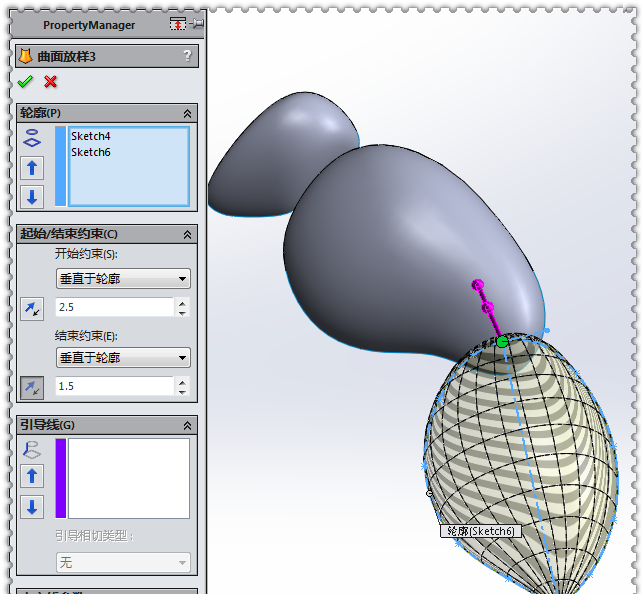Select Sketch6 in the profiles list
The height and width of the screenshot is (594, 644).
[91, 152]
